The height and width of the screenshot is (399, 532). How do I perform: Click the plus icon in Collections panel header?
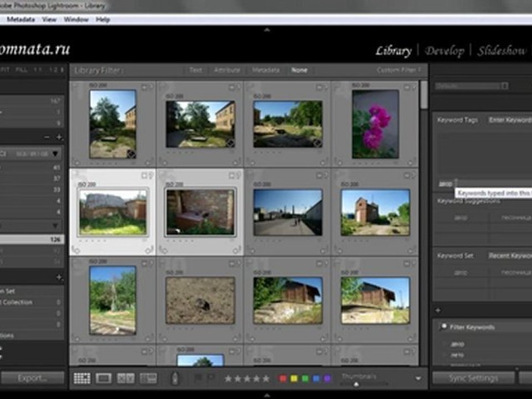59,277
